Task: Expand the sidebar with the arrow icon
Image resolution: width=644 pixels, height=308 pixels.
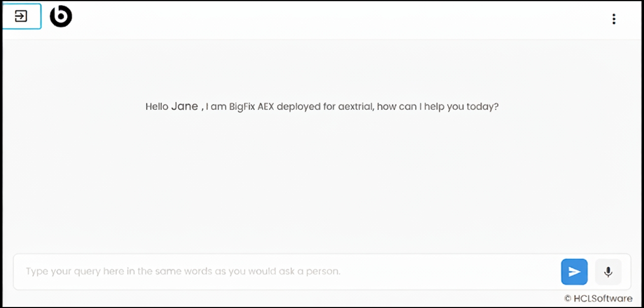Action: [x=21, y=17]
